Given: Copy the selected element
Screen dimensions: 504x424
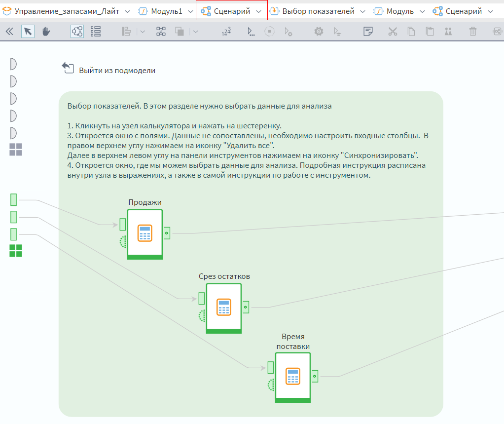Looking at the screenshot, I should [412, 31].
